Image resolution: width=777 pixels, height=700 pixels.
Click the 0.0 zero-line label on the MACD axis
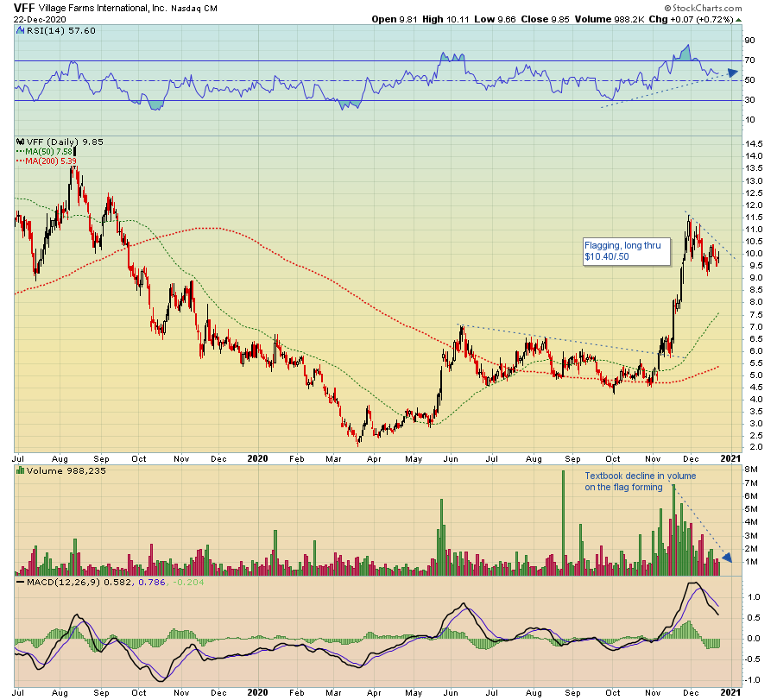click(754, 639)
